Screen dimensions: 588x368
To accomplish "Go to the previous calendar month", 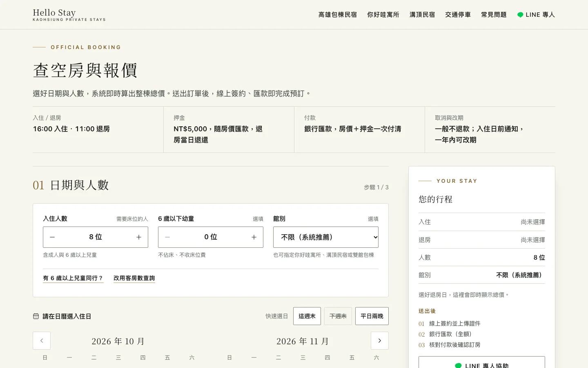I will 42,341.
